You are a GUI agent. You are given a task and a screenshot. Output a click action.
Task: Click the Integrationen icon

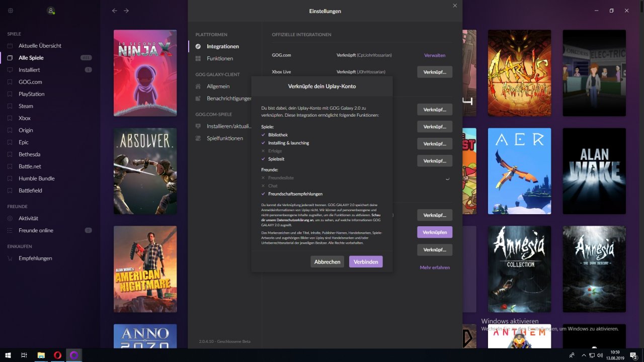pos(198,46)
